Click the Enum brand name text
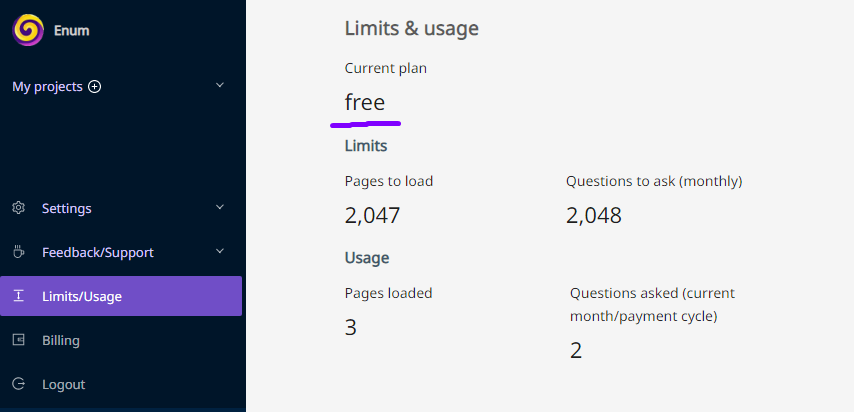The image size is (854, 412). [71, 31]
